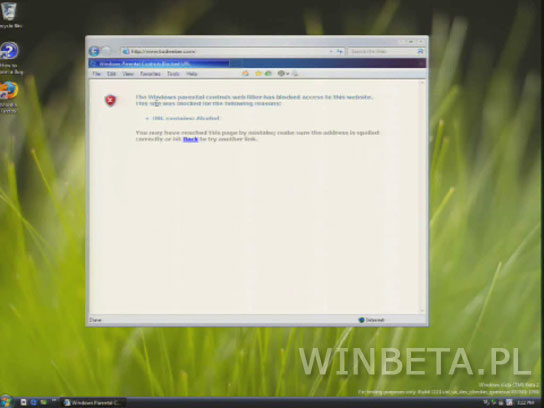The height and width of the screenshot is (408, 544).
Task: Click the page icon at toolbar end
Action: click(x=295, y=73)
